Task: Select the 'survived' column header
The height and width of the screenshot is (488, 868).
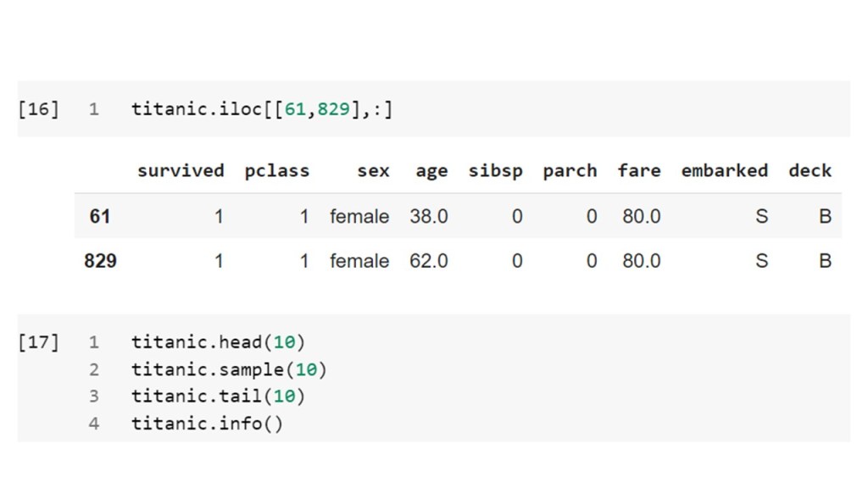Action: point(181,170)
